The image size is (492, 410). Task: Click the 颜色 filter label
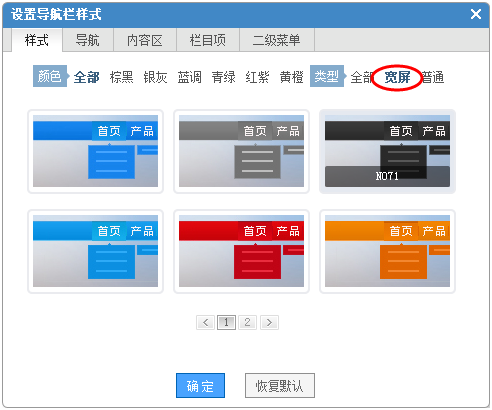tap(50, 76)
